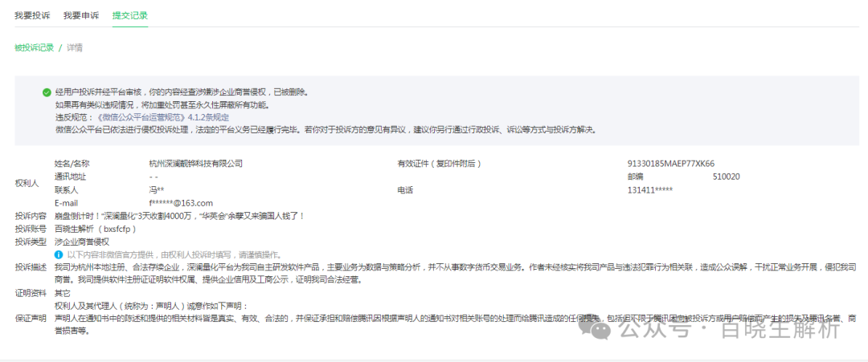
Task: Select the 提交记录 tab
Action: click(130, 15)
